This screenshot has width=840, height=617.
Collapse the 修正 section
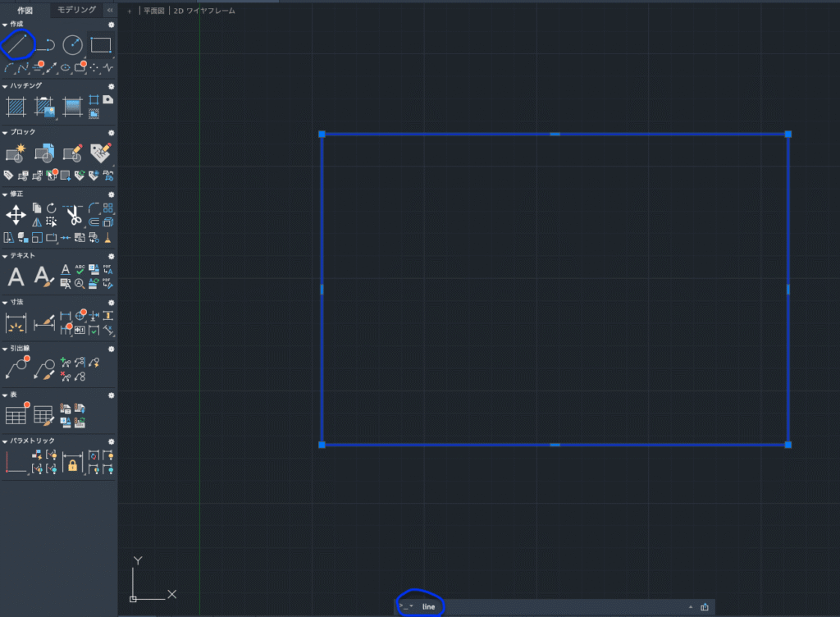pos(5,194)
